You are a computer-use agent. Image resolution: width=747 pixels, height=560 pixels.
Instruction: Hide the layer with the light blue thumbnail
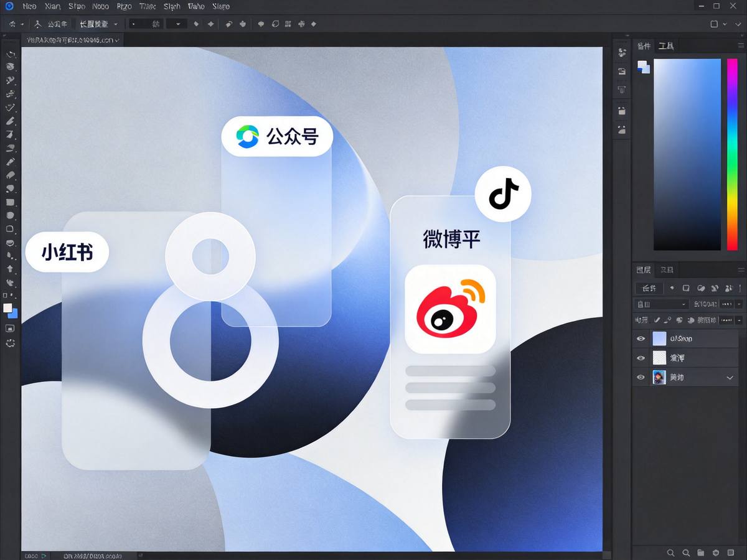(x=641, y=338)
